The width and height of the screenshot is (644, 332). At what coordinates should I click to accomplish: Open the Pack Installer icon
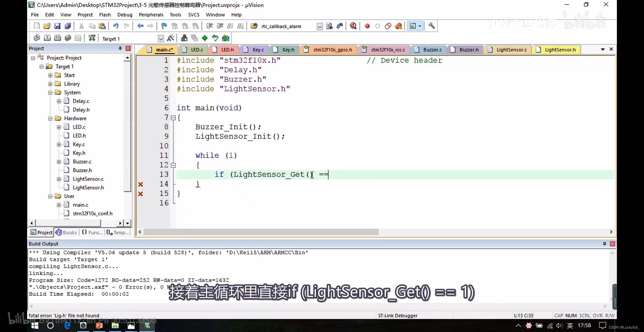click(226, 38)
